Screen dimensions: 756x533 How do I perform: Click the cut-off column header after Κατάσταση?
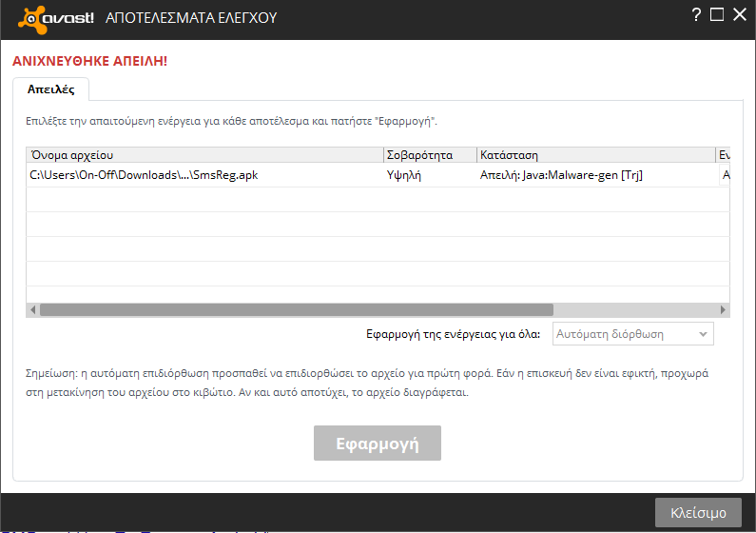click(723, 154)
